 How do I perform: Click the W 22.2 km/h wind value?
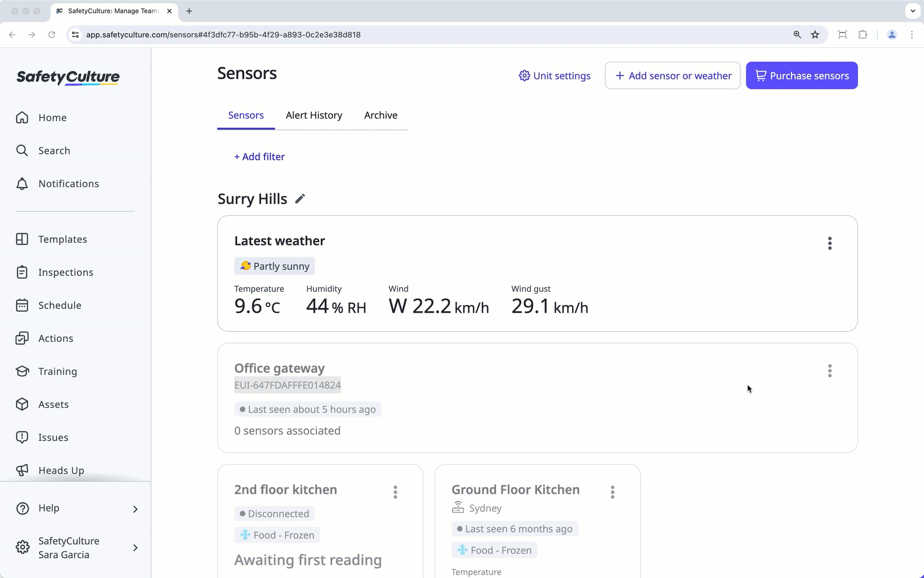pos(439,307)
